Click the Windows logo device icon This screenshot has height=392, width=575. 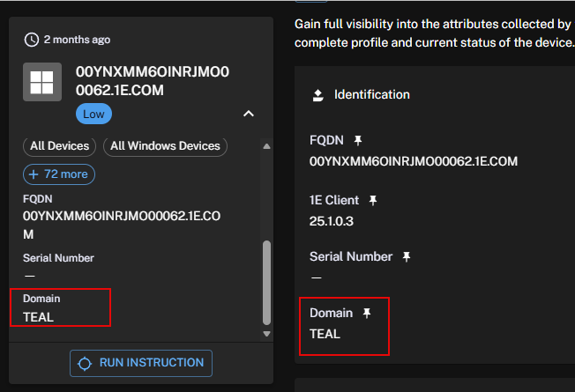[x=41, y=82]
